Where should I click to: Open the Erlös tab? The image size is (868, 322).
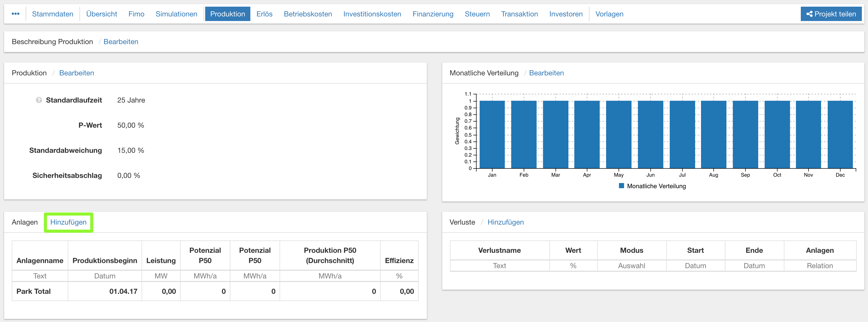click(264, 14)
